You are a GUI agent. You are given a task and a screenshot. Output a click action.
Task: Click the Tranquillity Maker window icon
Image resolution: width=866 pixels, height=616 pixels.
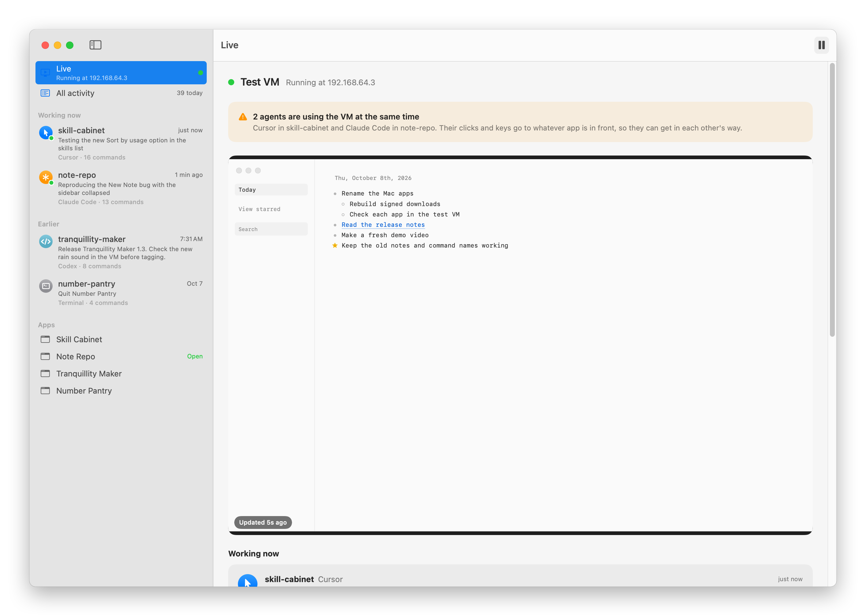(x=46, y=374)
